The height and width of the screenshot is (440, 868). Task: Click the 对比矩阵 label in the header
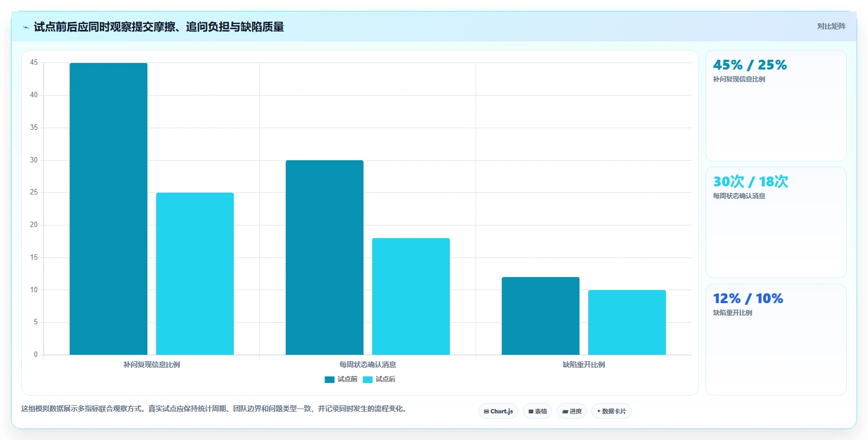coord(831,26)
